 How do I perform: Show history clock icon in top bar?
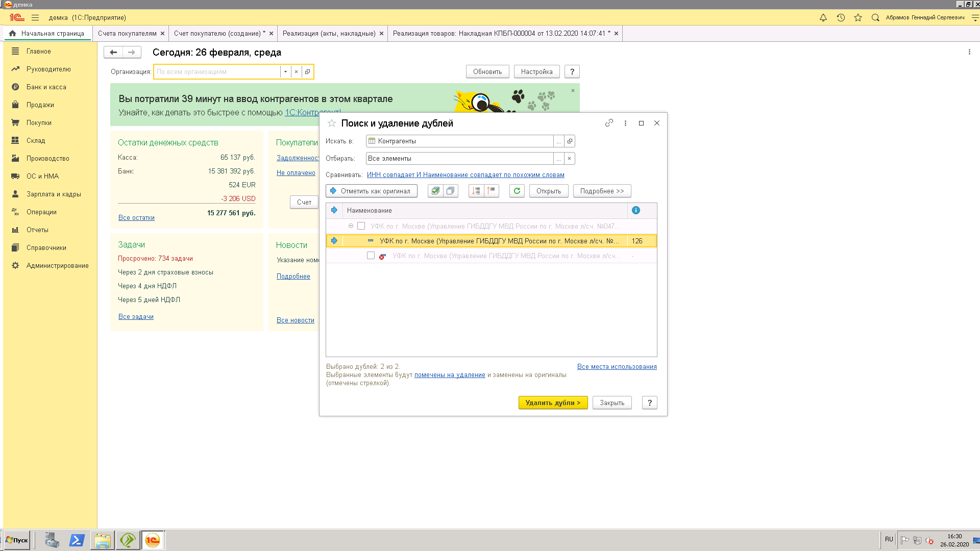click(841, 17)
